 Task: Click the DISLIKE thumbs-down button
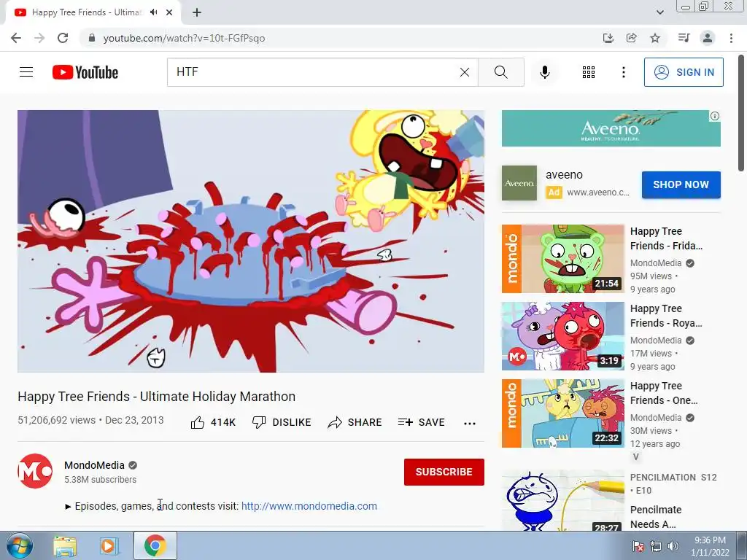[282, 422]
